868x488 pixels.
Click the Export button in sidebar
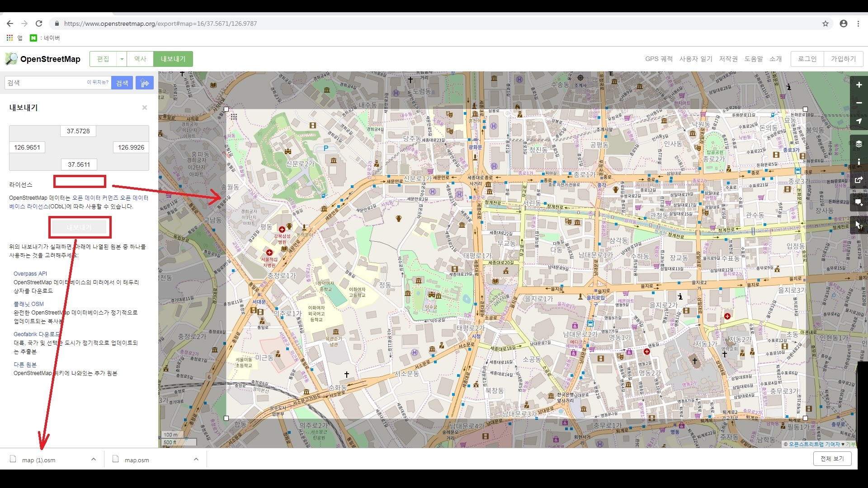pyautogui.click(x=80, y=227)
